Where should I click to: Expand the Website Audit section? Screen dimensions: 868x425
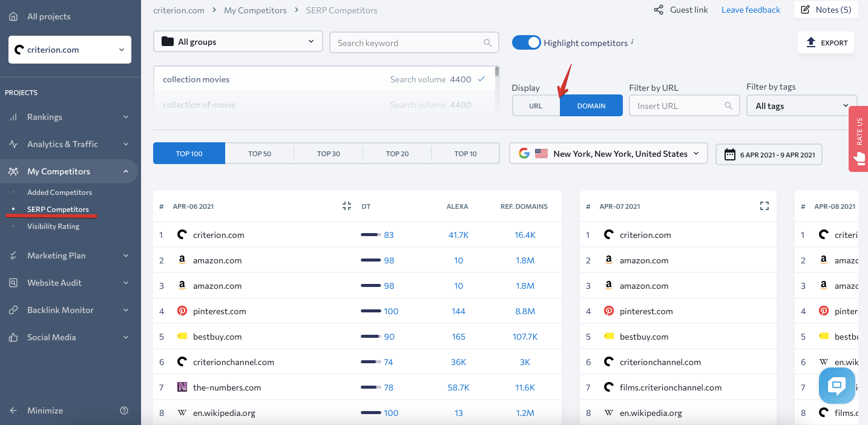coord(70,283)
